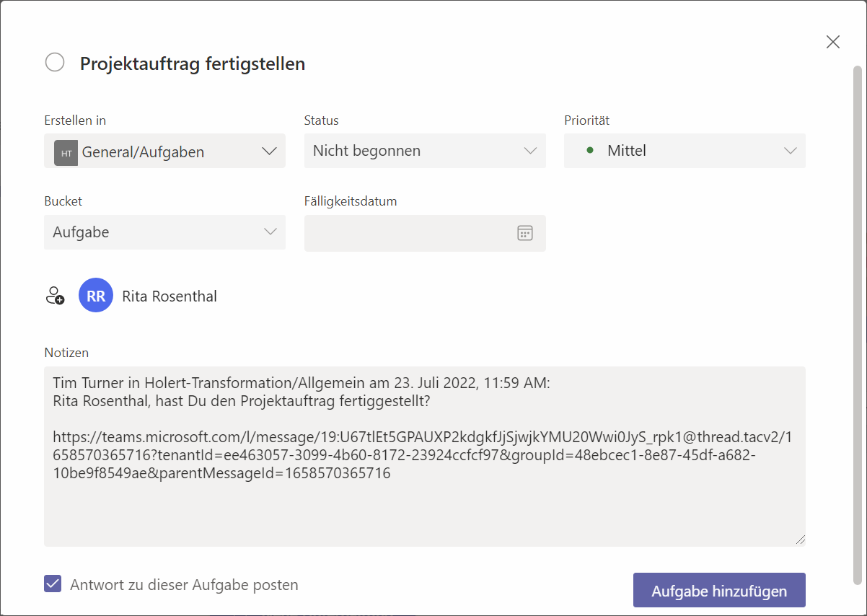Click the Erstellen in label
Viewport: 867px width, 616px height.
click(75, 120)
